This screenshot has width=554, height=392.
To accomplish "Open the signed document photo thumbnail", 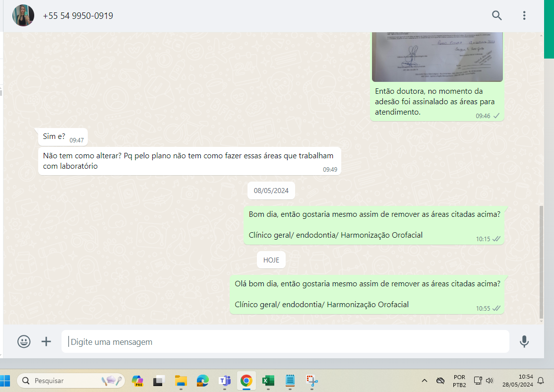I will pyautogui.click(x=437, y=57).
